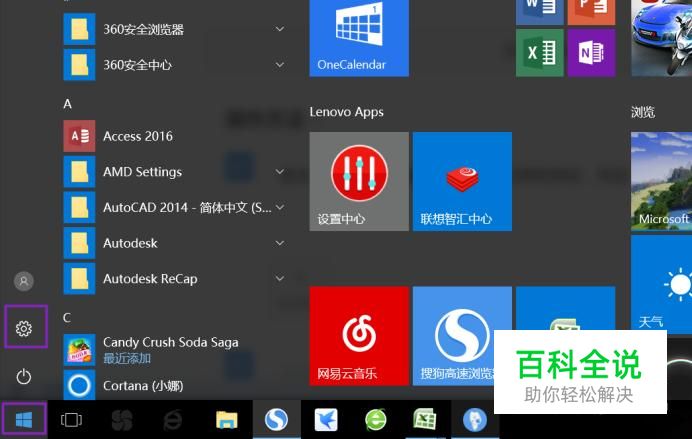Image resolution: width=692 pixels, height=439 pixels.
Task: Expand the AMD Settings folder chevron
Action: pos(280,172)
